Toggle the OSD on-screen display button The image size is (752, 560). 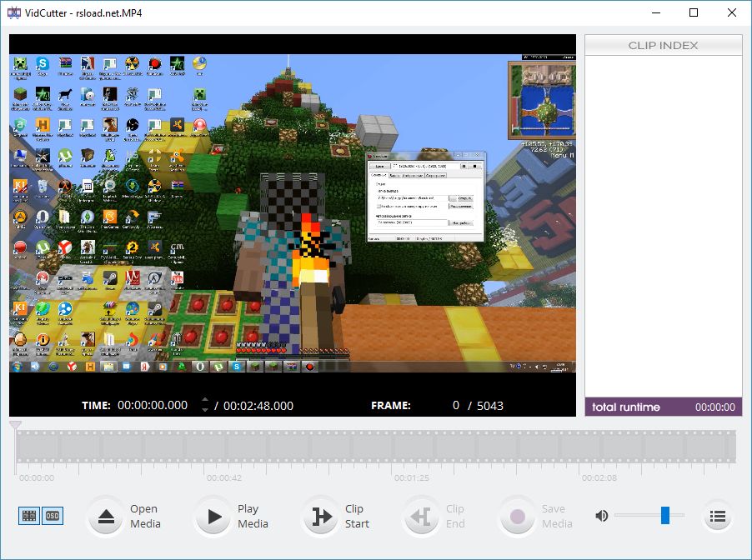tap(53, 516)
